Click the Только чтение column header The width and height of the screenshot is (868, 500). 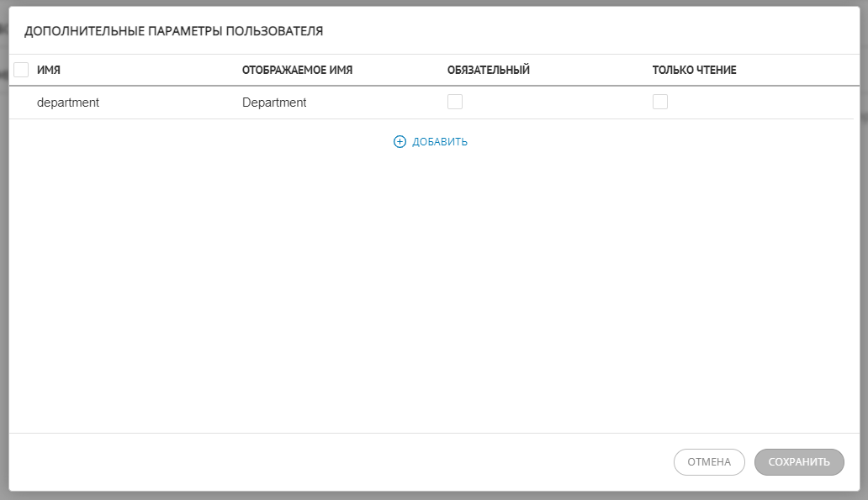pyautogui.click(x=694, y=70)
